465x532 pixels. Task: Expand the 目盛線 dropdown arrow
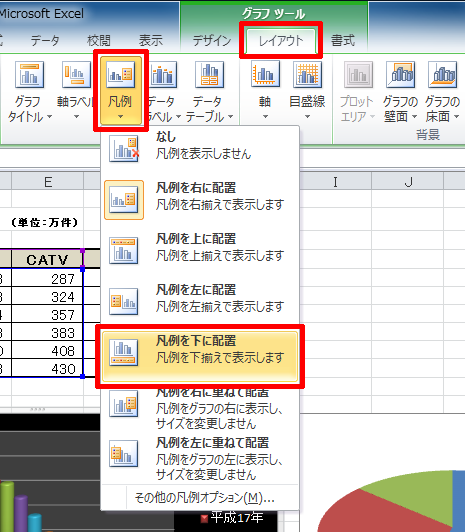308,117
